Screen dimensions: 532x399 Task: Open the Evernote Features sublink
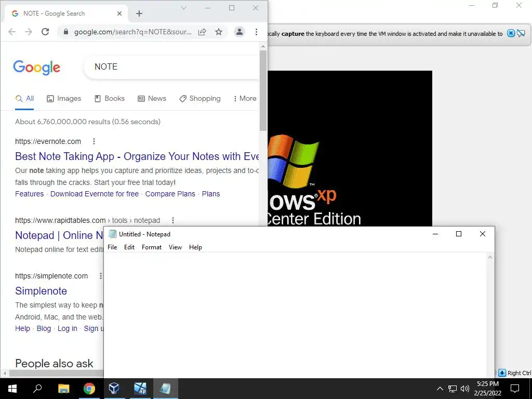point(30,194)
